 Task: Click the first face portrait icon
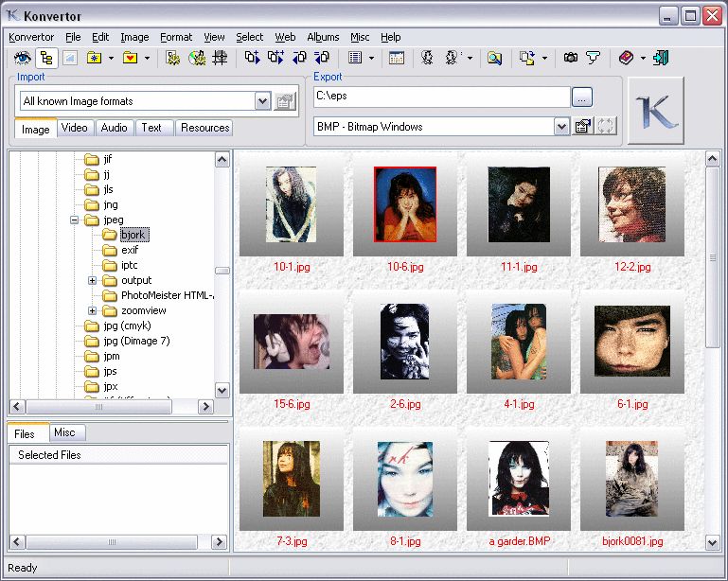(427, 58)
